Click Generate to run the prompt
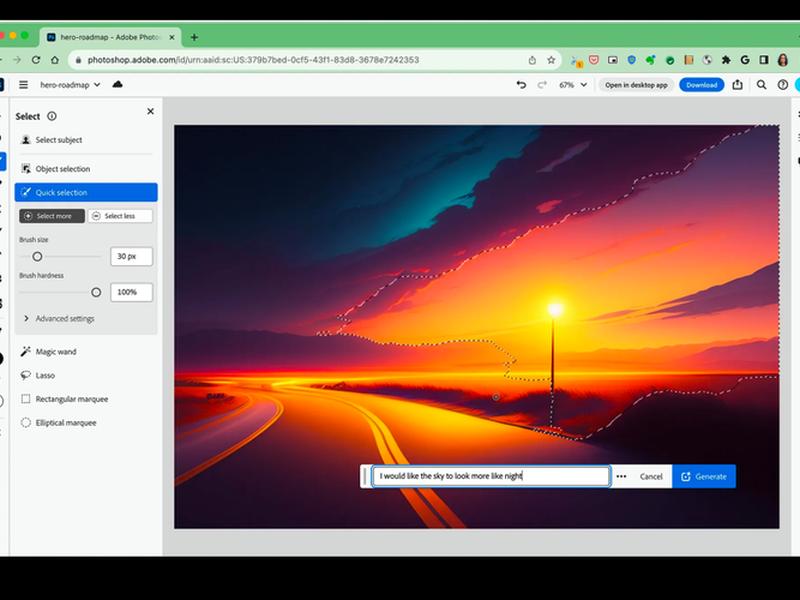 [704, 476]
